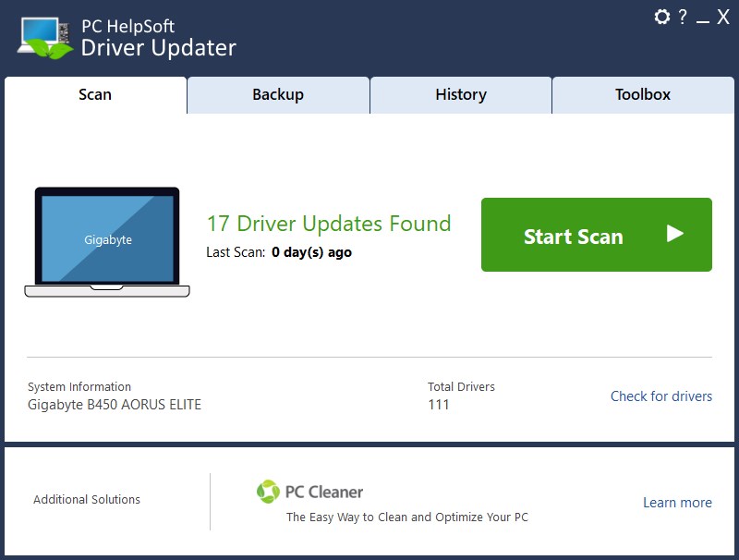This screenshot has width=739, height=560.
Task: Minimize the Driver Updater window
Action: [703, 21]
